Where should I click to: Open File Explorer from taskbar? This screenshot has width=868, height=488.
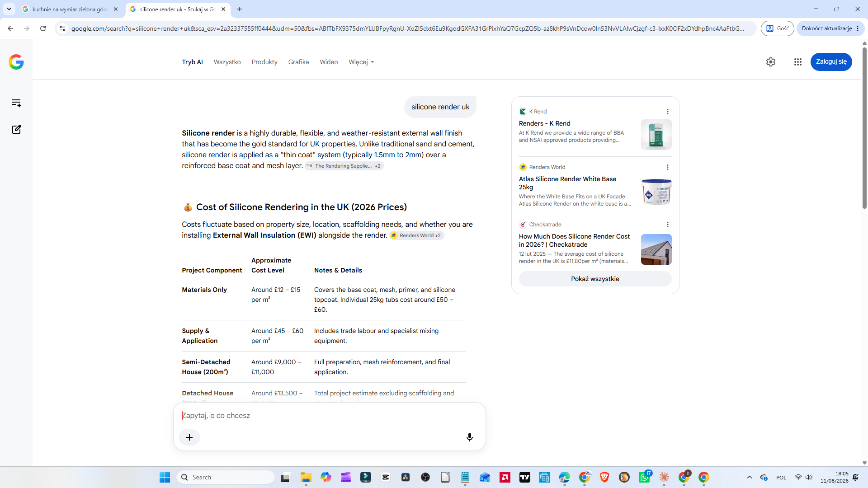tap(306, 477)
